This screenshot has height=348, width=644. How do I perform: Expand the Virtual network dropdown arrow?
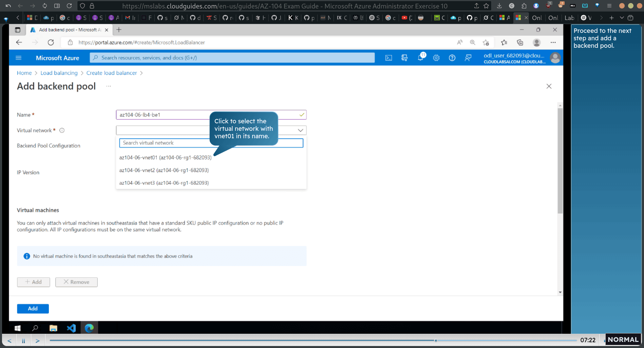point(300,130)
